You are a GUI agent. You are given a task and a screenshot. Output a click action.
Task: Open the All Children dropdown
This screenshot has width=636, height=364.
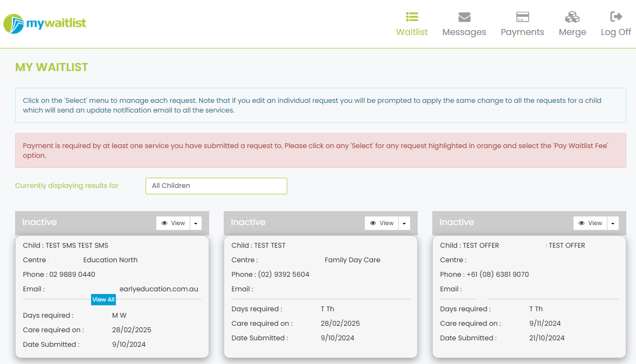(x=216, y=185)
